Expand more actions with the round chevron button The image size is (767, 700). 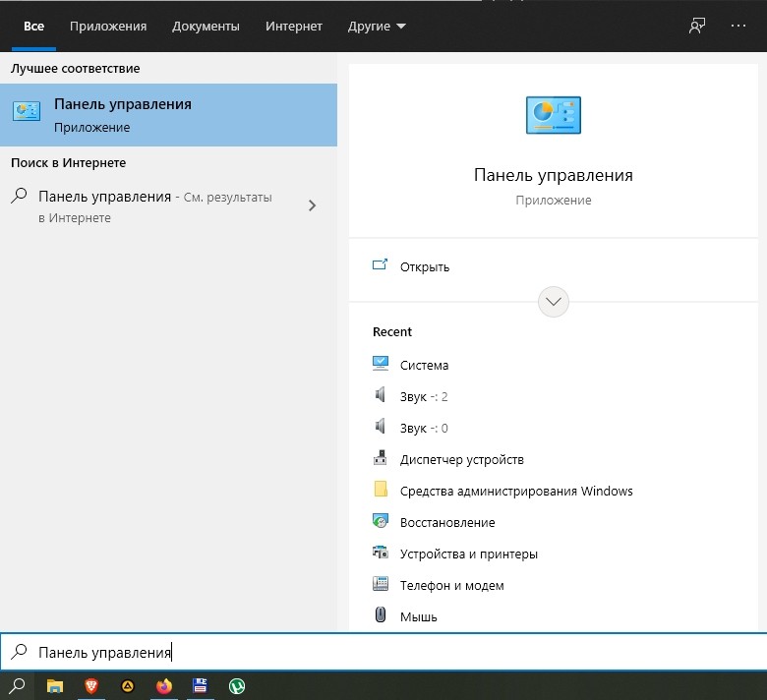[x=554, y=301]
